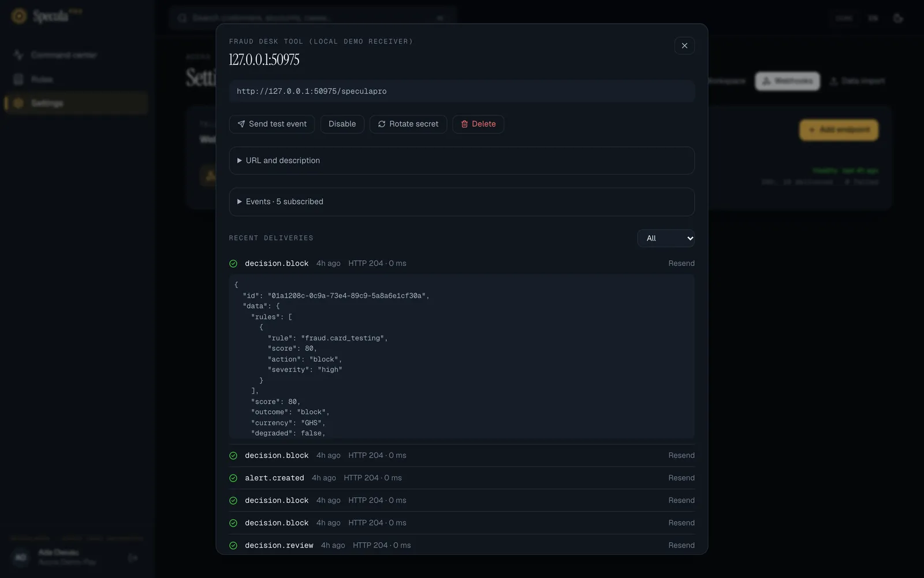
Task: Click the endpoint URL field http://127.0.0.1:50975/speculapro
Action: [x=461, y=91]
